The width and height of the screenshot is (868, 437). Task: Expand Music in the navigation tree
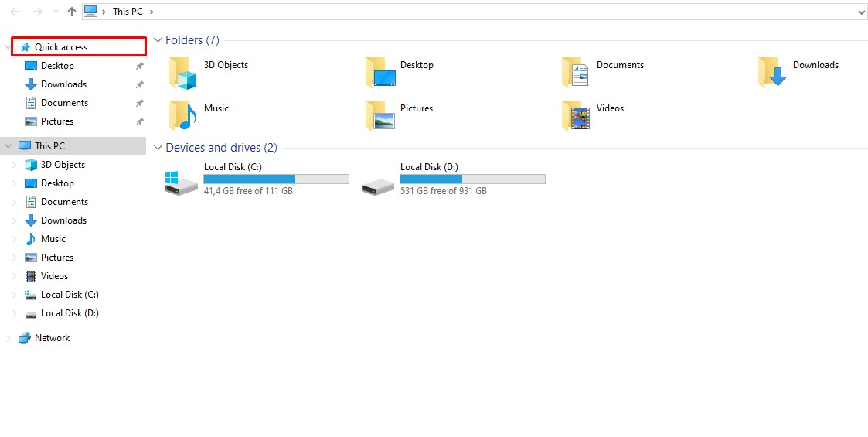(x=15, y=239)
